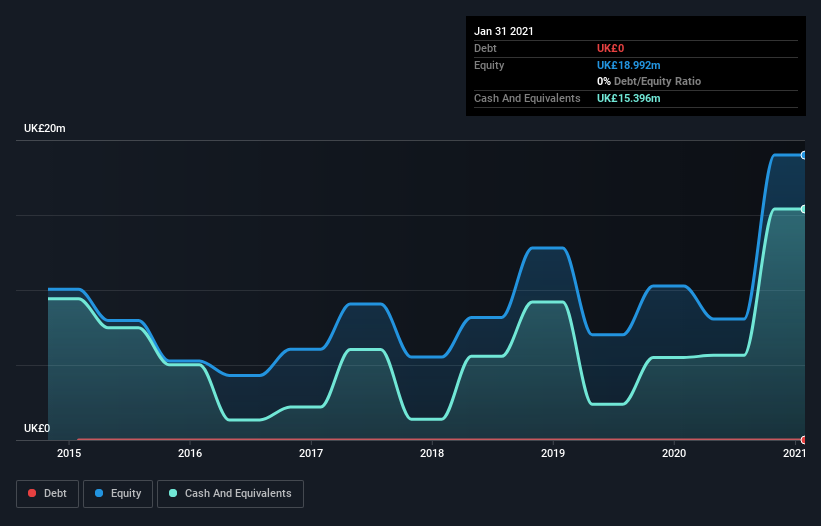Select the Cash end-point marker on chart

tap(803, 209)
